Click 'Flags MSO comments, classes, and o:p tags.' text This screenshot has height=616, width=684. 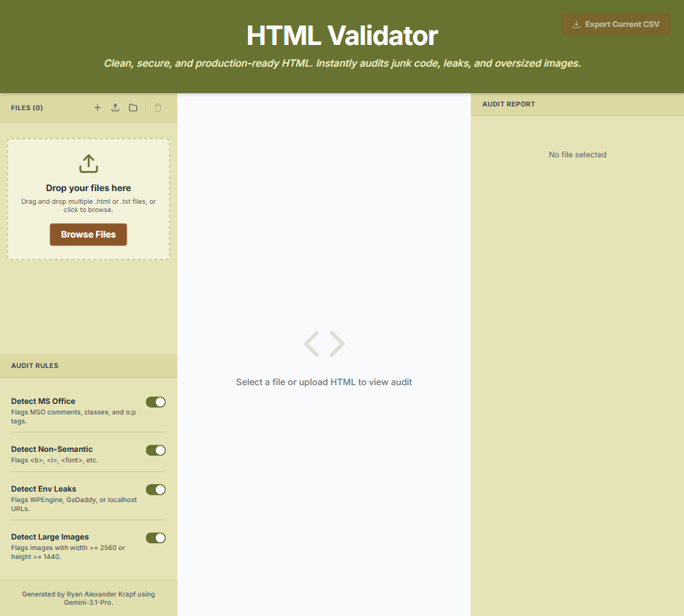[73, 417]
